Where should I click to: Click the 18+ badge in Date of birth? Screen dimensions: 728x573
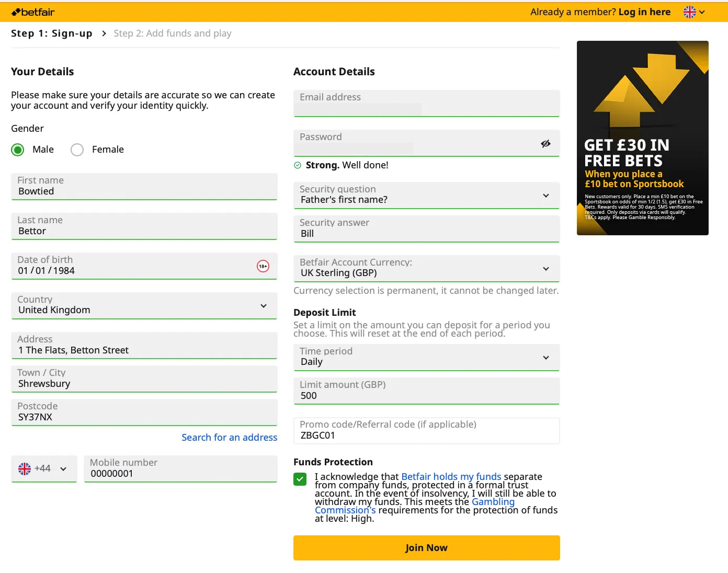click(263, 266)
